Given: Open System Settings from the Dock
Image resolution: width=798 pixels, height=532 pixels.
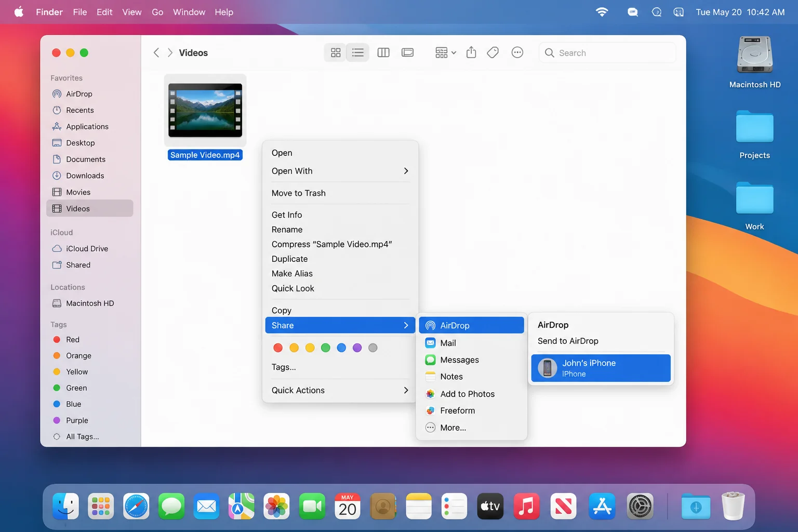Looking at the screenshot, I should 640,506.
